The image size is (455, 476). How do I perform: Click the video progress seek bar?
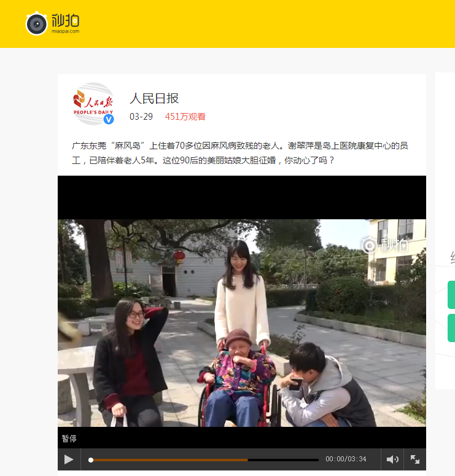point(203,460)
